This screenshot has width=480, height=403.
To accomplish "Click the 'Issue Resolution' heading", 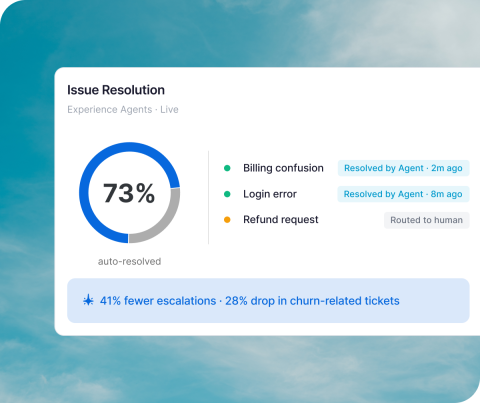I will point(116,90).
